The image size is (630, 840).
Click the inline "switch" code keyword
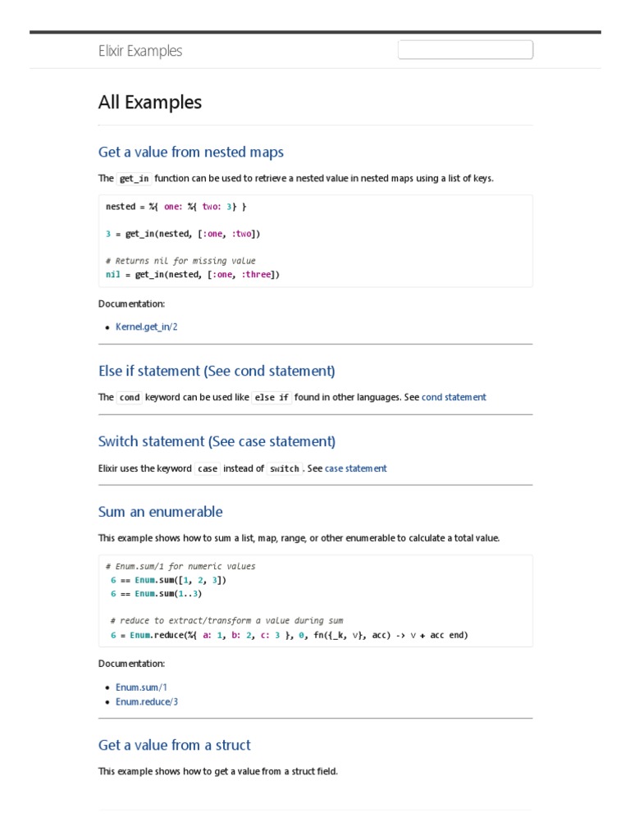[x=285, y=469]
